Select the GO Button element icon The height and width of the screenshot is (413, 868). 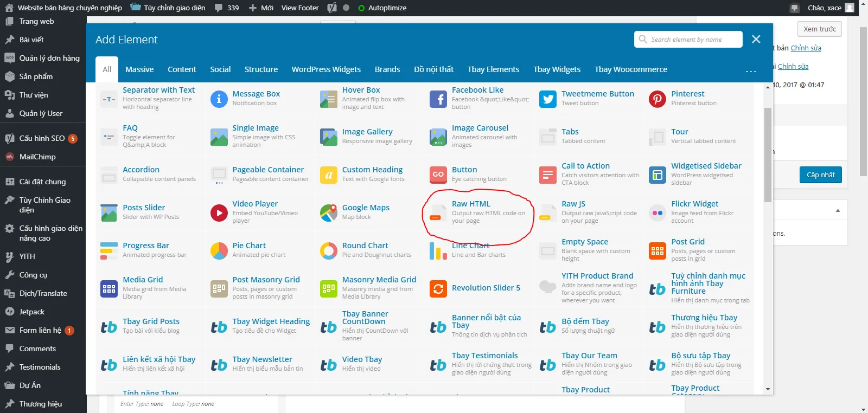pyautogui.click(x=438, y=175)
